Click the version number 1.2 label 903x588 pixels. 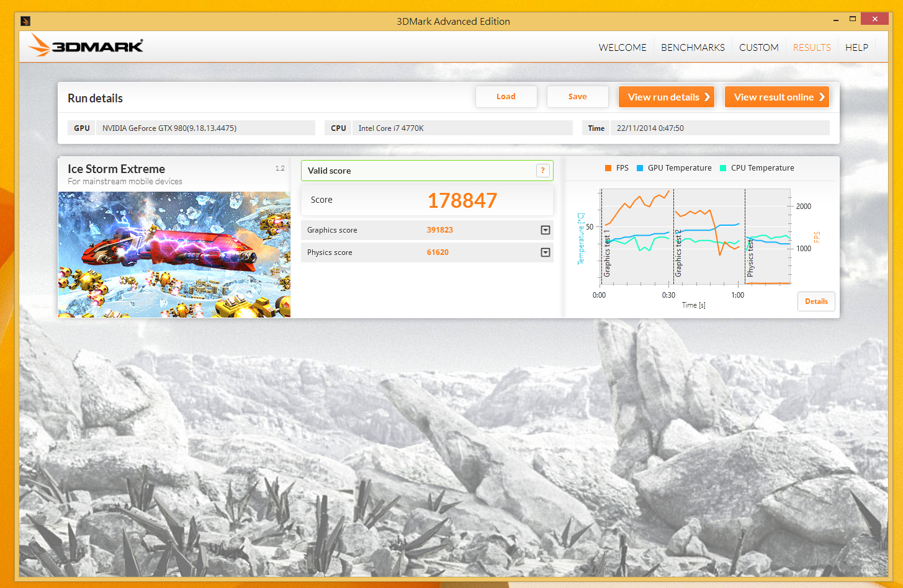click(280, 168)
